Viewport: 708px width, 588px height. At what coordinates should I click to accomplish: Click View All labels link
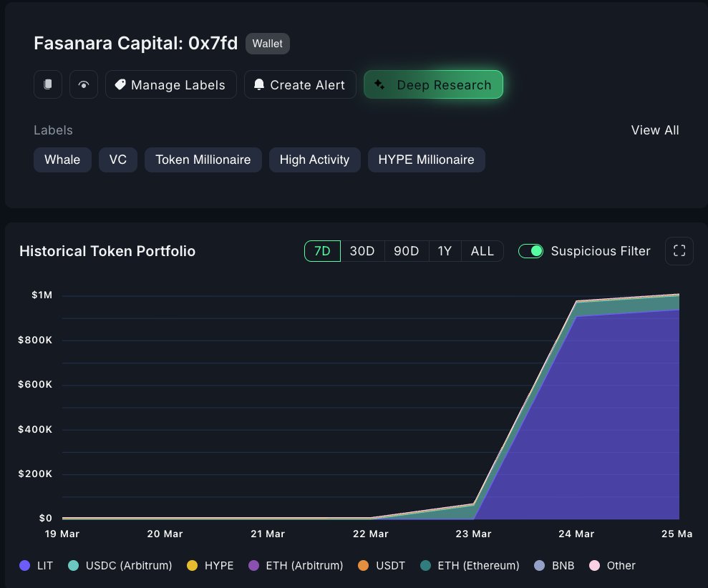coord(654,130)
